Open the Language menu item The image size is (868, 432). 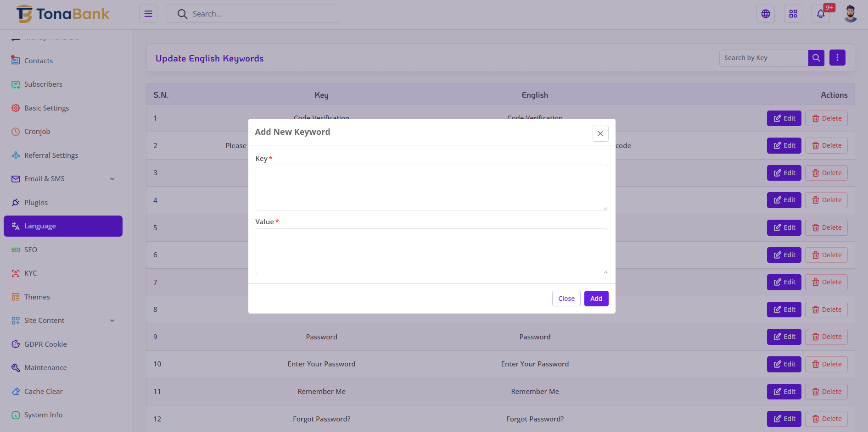(x=63, y=226)
